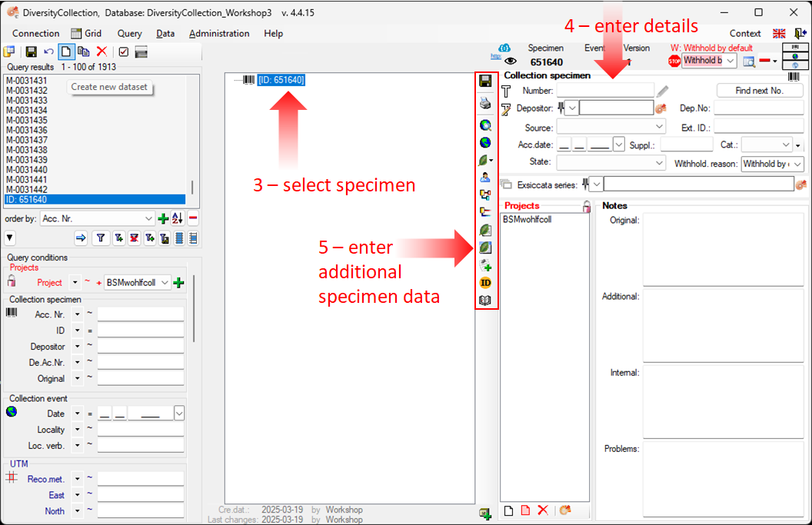Toggle the eye visibility icon near Specimen
Viewport: 812px width, 525px height.
click(x=511, y=61)
